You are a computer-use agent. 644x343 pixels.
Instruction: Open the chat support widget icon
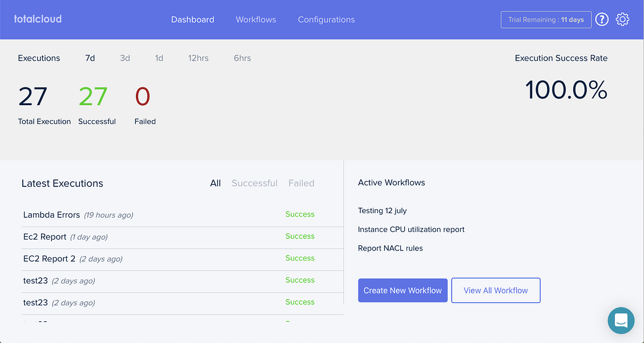pyautogui.click(x=621, y=320)
